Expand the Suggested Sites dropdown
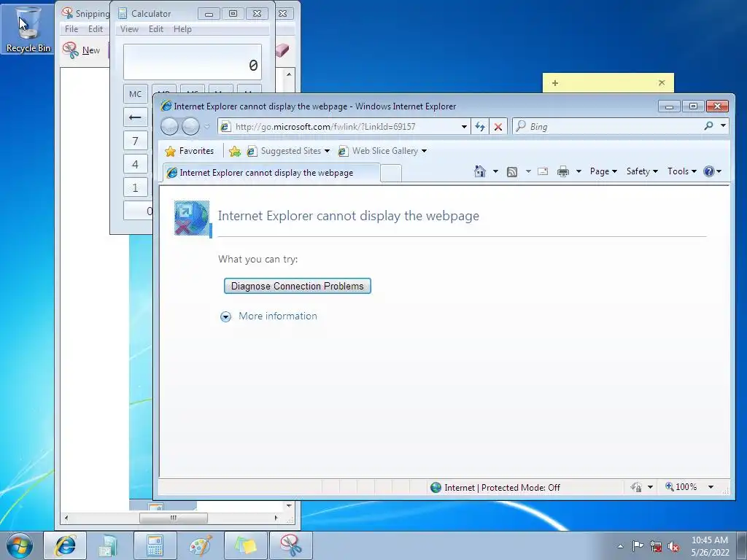 click(x=327, y=151)
